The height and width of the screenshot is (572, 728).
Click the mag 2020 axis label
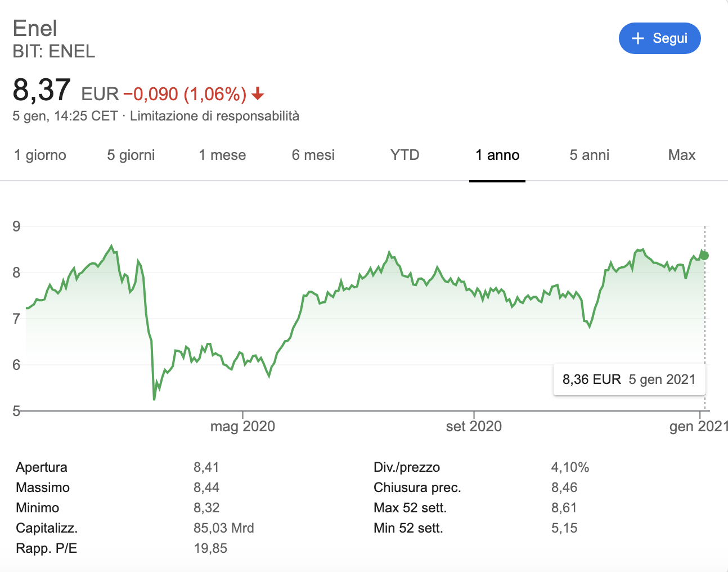point(242,426)
